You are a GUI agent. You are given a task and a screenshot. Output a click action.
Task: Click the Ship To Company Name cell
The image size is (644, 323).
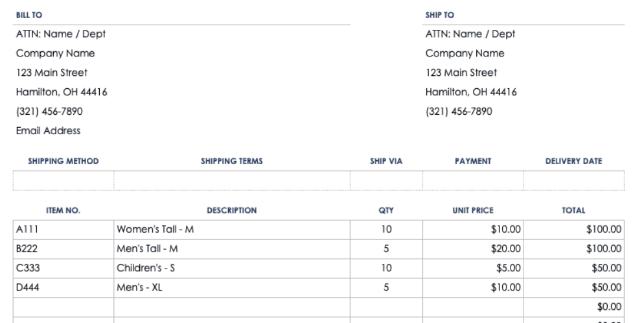click(x=465, y=53)
